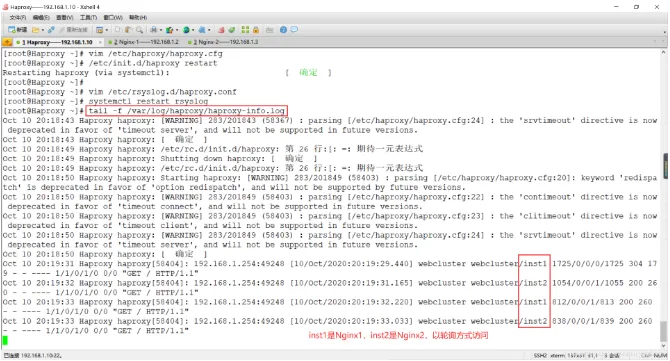
Task: Click the xterm status bar entry
Action: 557,355
